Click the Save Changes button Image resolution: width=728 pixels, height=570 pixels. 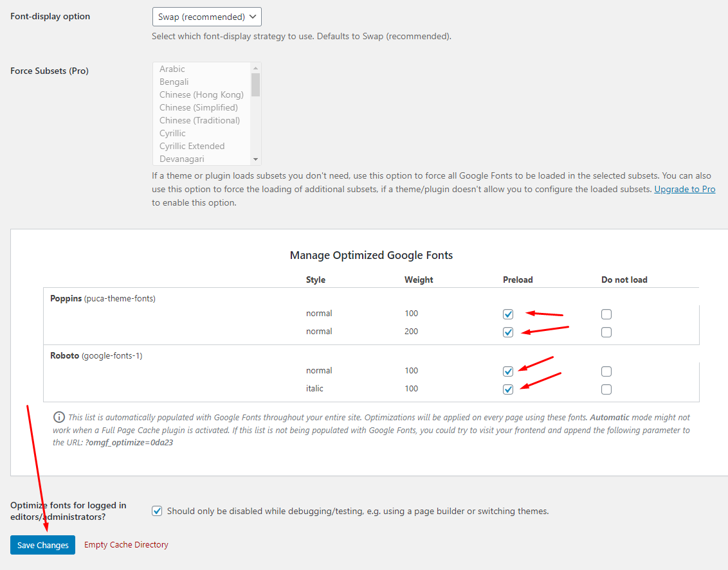pyautogui.click(x=42, y=545)
